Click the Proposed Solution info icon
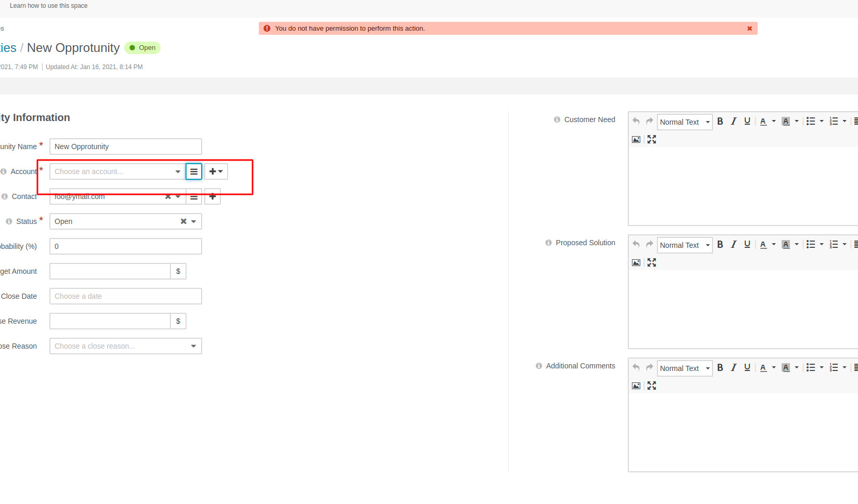 (548, 243)
